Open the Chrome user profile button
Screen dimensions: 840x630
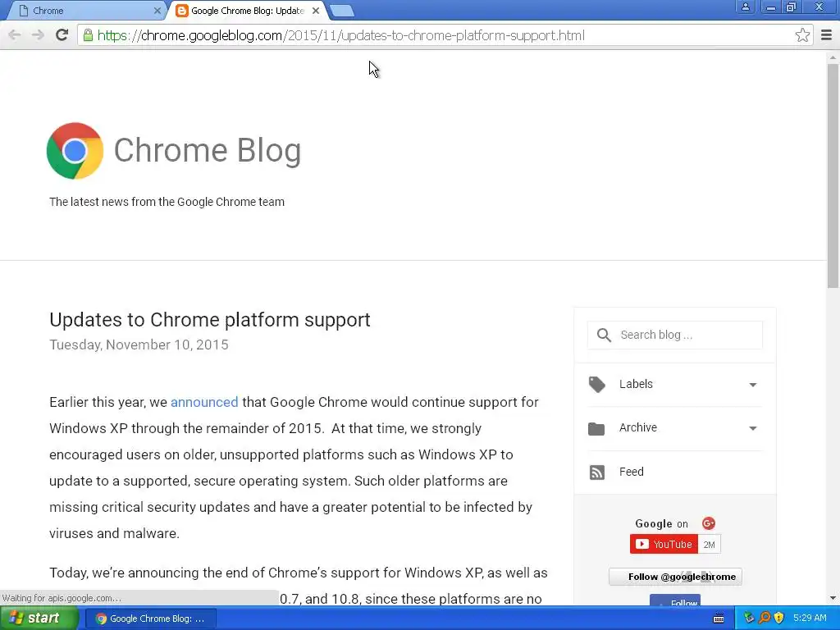pyautogui.click(x=745, y=7)
